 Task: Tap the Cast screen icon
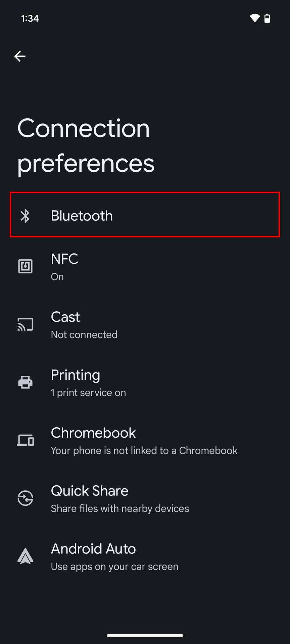point(25,325)
